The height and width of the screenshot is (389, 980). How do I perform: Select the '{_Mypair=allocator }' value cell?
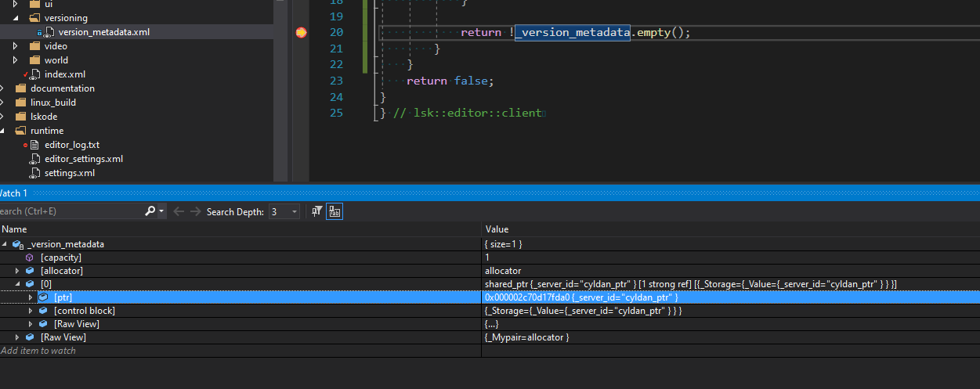(x=527, y=337)
